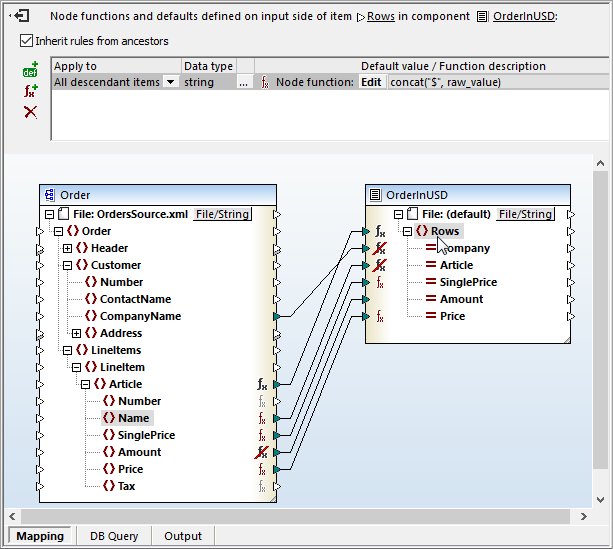
Task: Click the add node function icon
Action: pyautogui.click(x=30, y=91)
